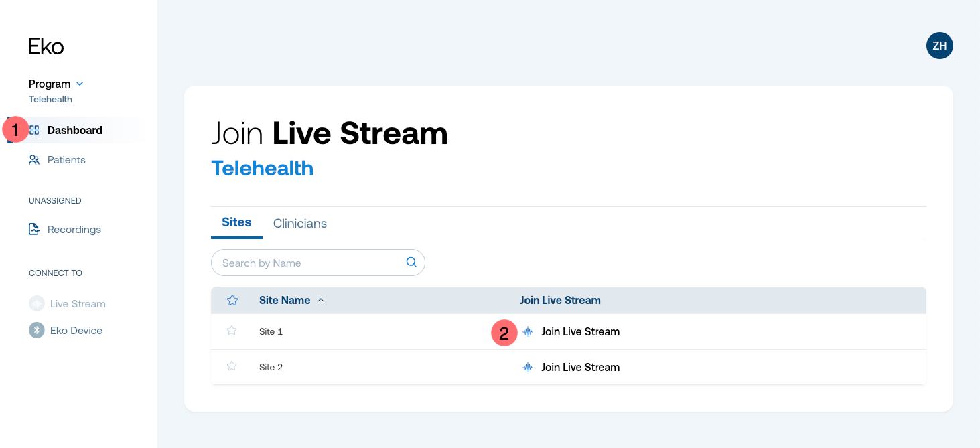Open the Dashboard from the sidebar
The width and height of the screenshot is (980, 448).
click(x=74, y=130)
